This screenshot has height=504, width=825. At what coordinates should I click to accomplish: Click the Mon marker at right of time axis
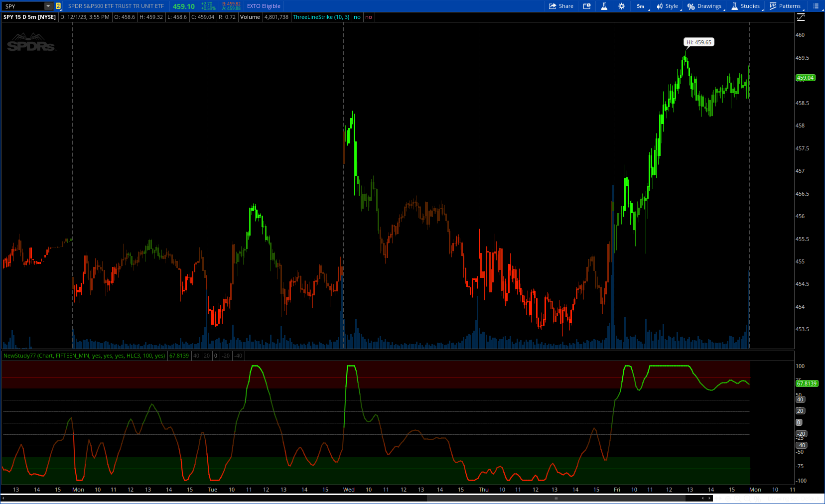click(x=755, y=490)
